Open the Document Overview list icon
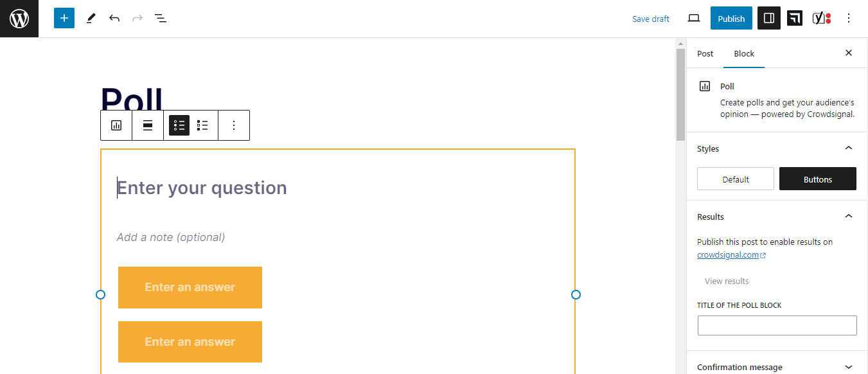868x374 pixels. 160,18
